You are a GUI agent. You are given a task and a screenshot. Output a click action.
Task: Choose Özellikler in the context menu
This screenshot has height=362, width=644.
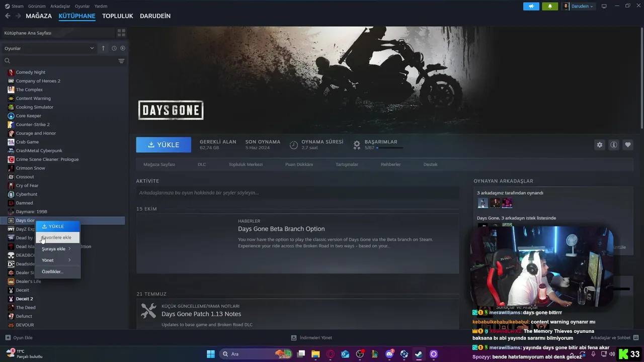click(57, 271)
